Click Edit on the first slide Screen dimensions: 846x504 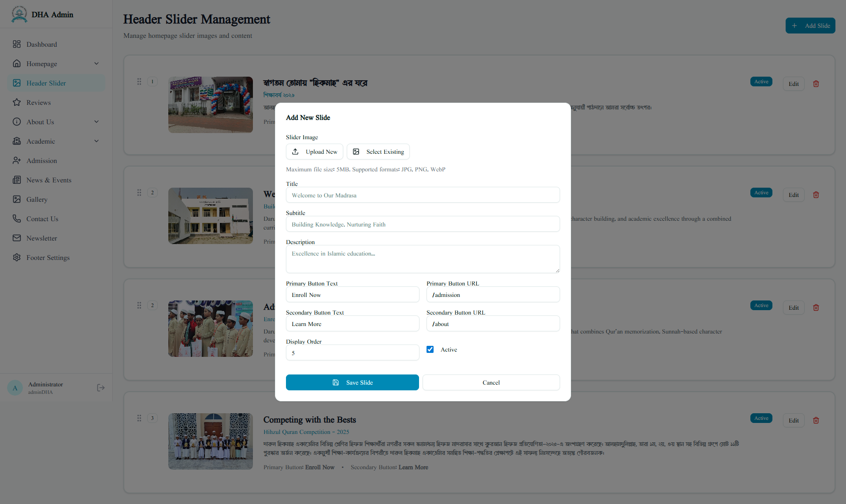[x=794, y=84]
